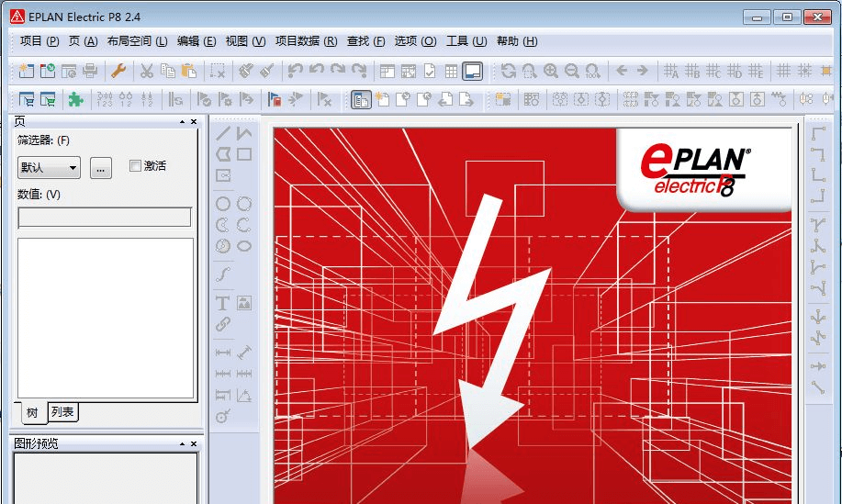The height and width of the screenshot is (504, 842).
Task: Switch to the 列表 tab
Action: pos(62,411)
